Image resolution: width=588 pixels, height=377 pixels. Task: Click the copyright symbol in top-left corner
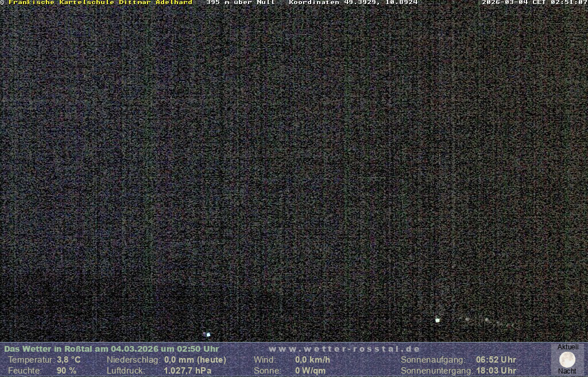coord(2,2)
